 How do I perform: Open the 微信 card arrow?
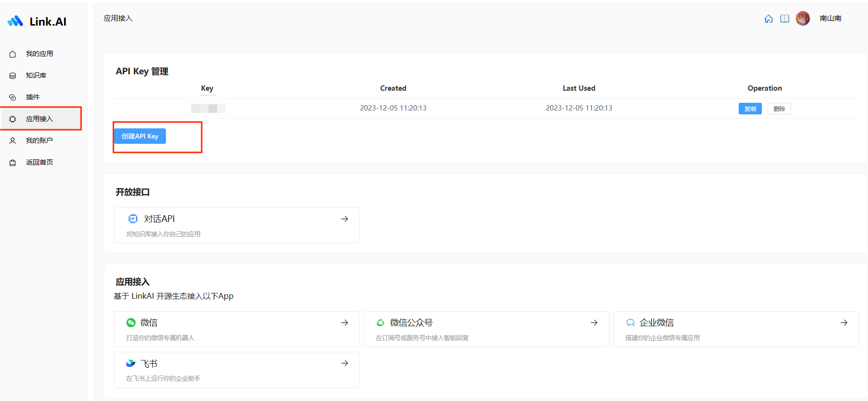[344, 323]
